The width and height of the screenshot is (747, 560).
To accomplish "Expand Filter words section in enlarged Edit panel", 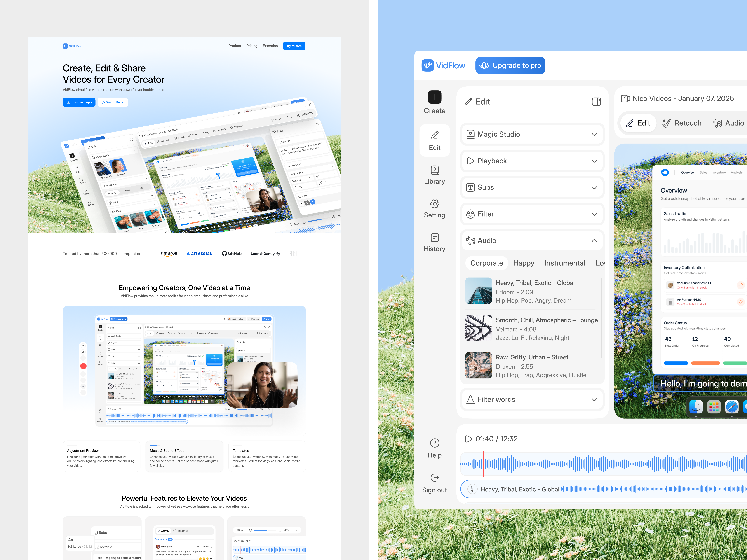I will point(532,399).
